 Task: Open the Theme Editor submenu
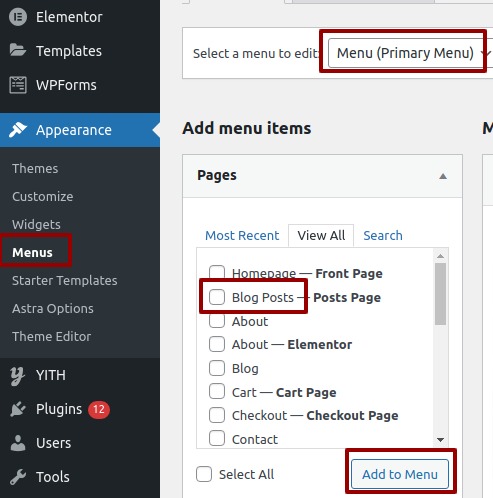(51, 336)
